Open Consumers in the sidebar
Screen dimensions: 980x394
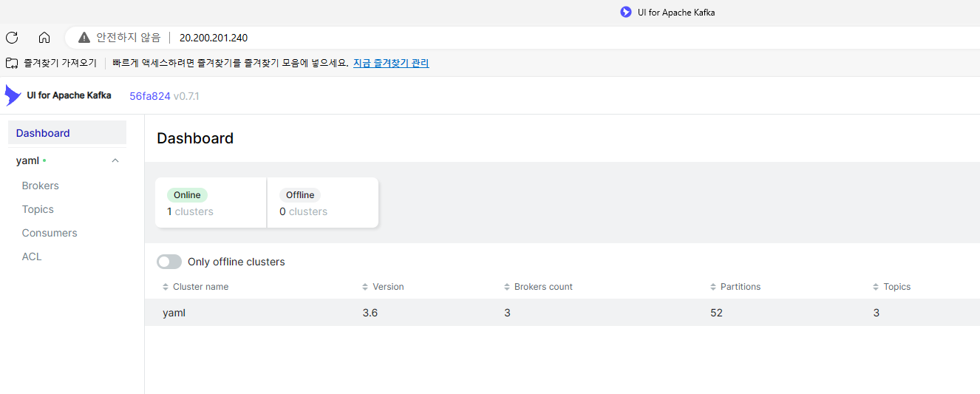click(x=50, y=233)
